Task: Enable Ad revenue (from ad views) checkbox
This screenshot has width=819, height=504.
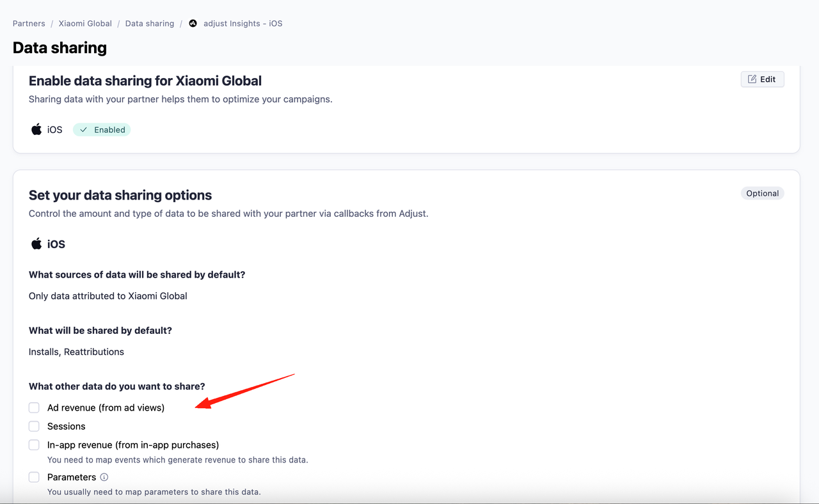Action: [34, 408]
